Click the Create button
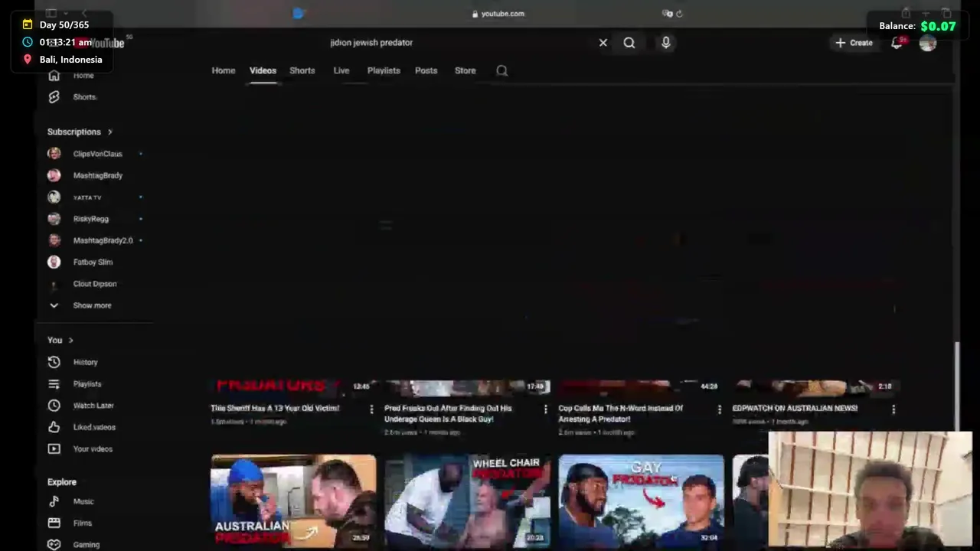Viewport: 980px width, 551px height. coord(854,43)
